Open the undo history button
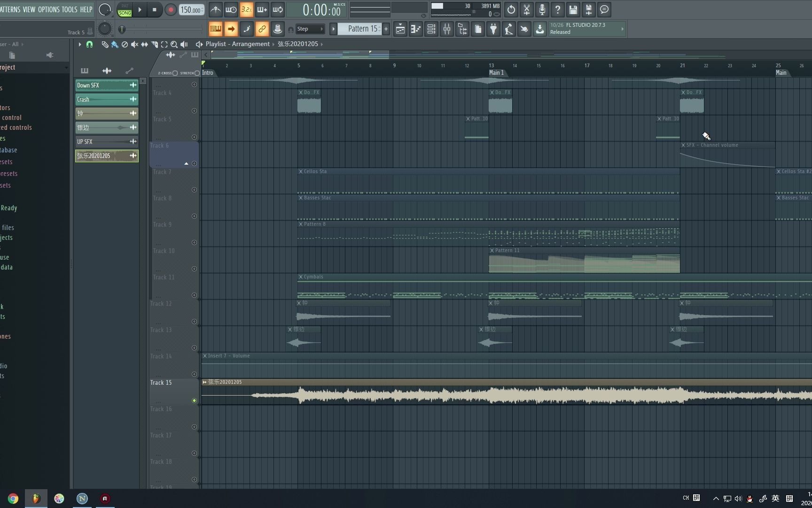 click(x=511, y=9)
